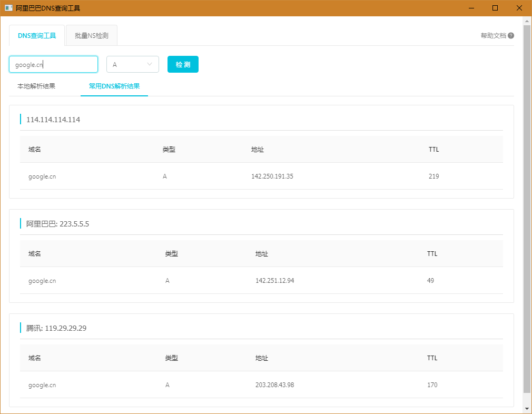This screenshot has width=532, height=414.
Task: Select the 常用DNS解析结果 tab
Action: point(114,86)
